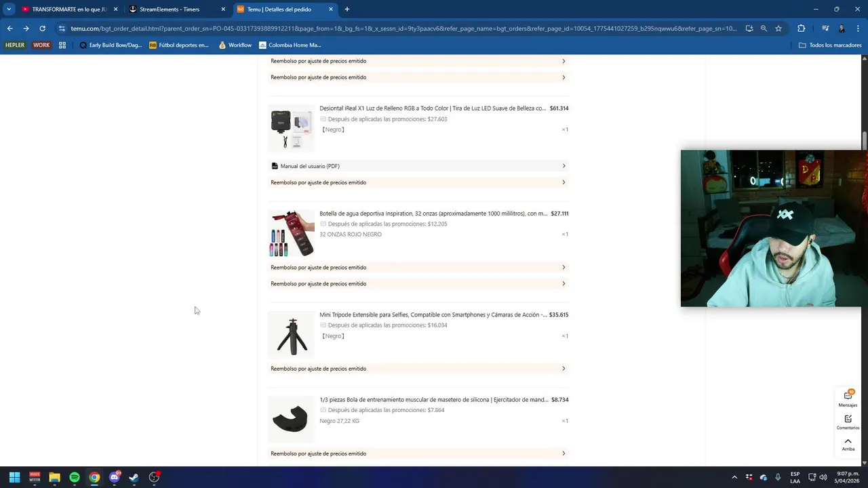
Task: Open the Mini Trípode Extensible product title
Action: click(433, 315)
